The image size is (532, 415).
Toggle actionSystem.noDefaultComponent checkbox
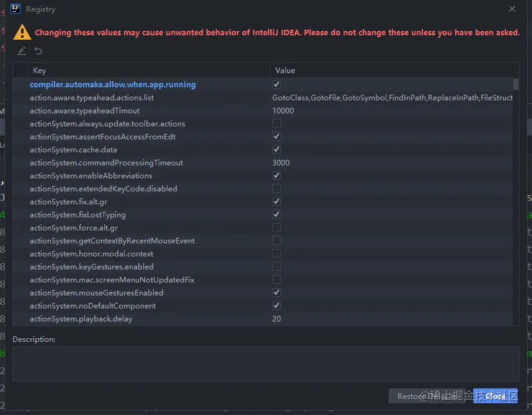point(277,305)
